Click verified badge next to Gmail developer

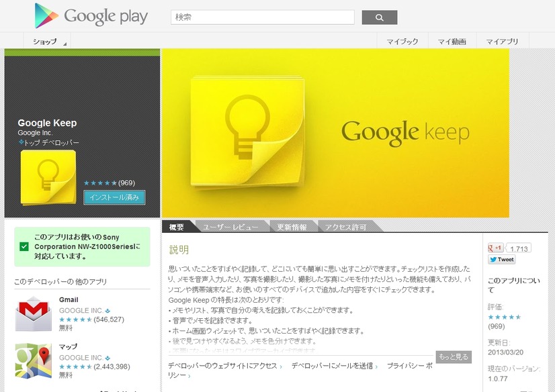108,311
